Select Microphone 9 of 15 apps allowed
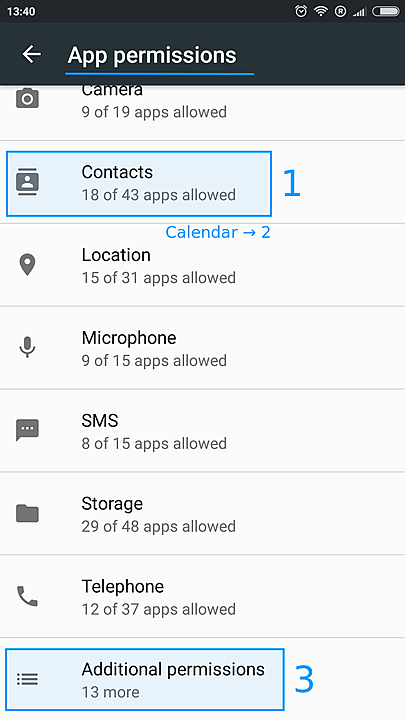Image resolution: width=405 pixels, height=720 pixels. [x=202, y=348]
